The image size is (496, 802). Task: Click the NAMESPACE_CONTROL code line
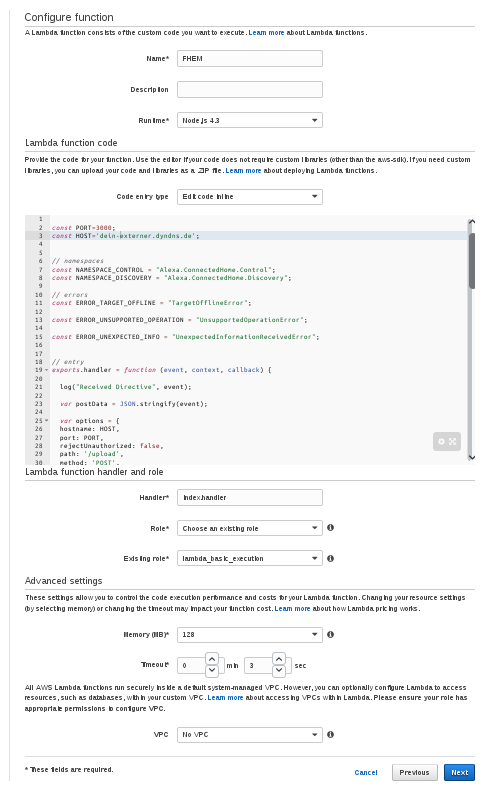pos(163,270)
